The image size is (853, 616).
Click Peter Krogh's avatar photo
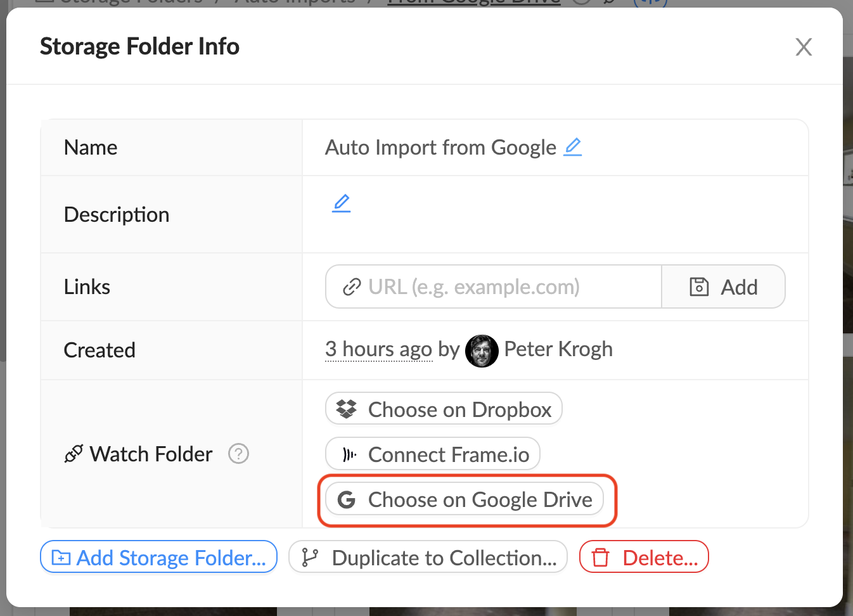482,350
